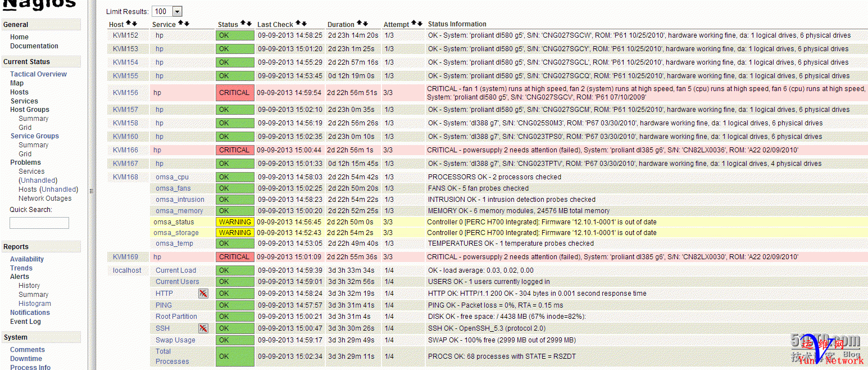Click the sidebar frame splitter handle
The image size is (868, 370).
click(x=91, y=191)
